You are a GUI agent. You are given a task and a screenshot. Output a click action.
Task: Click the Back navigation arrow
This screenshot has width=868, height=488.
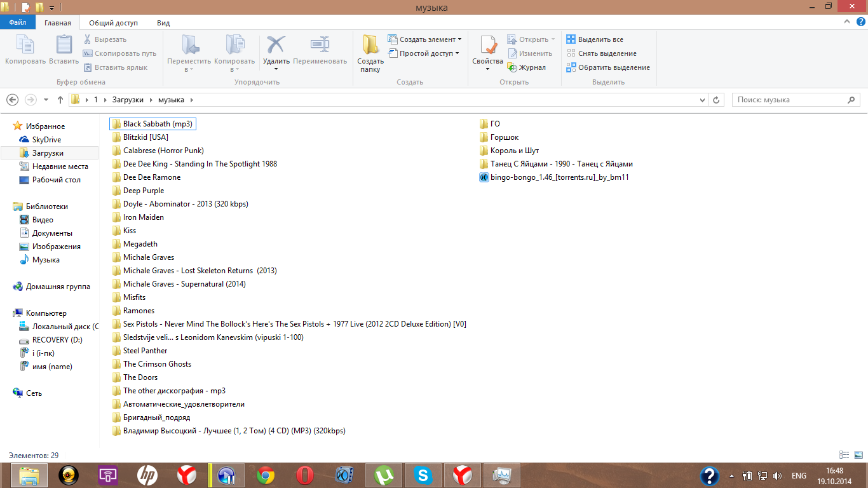pyautogui.click(x=12, y=100)
